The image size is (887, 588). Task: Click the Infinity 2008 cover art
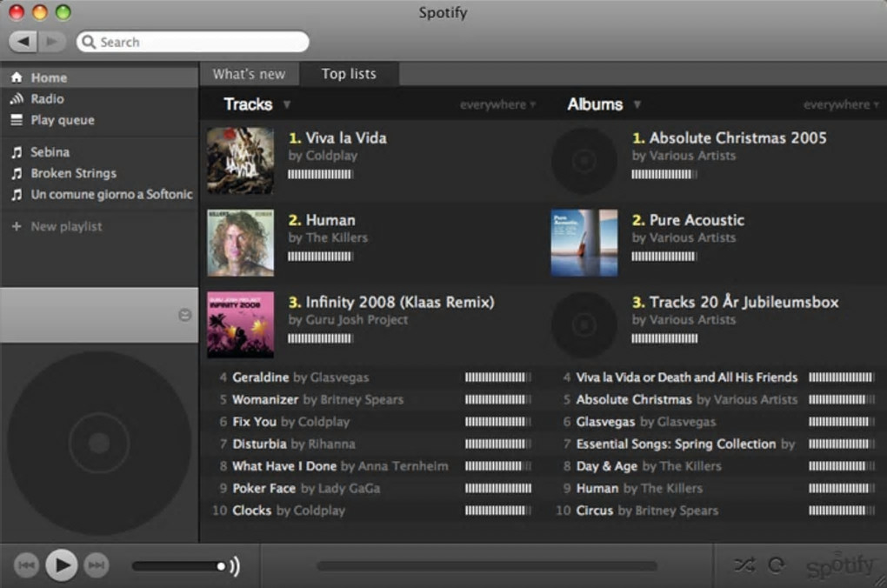240,324
